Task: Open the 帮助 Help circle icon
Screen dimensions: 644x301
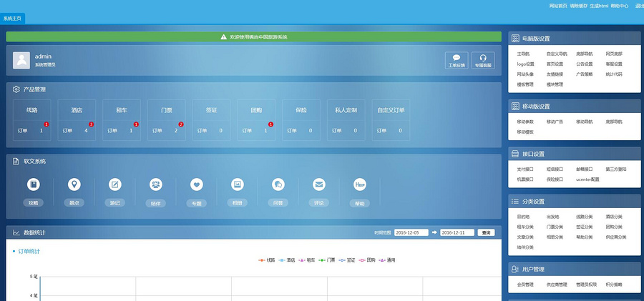Action: [360, 184]
